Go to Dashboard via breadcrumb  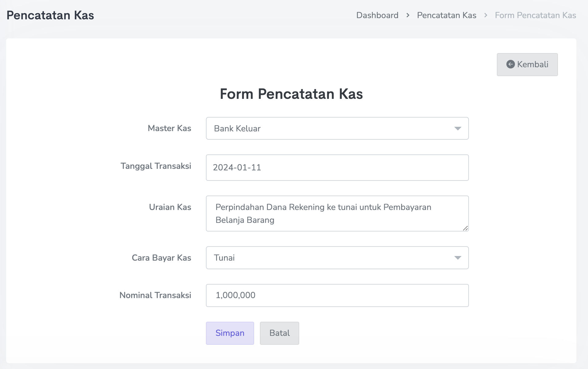pyautogui.click(x=377, y=15)
